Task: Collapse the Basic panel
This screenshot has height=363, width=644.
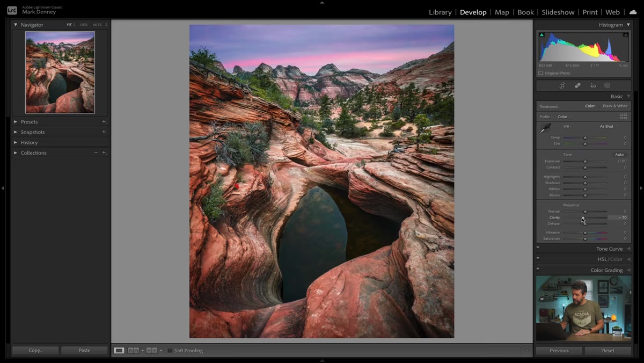Action: point(628,97)
